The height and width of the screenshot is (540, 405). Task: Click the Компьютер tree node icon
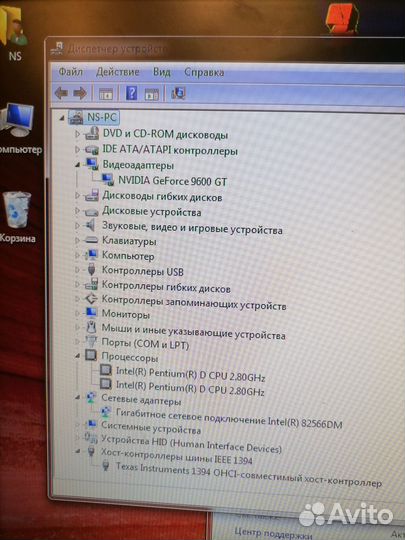pyautogui.click(x=91, y=255)
